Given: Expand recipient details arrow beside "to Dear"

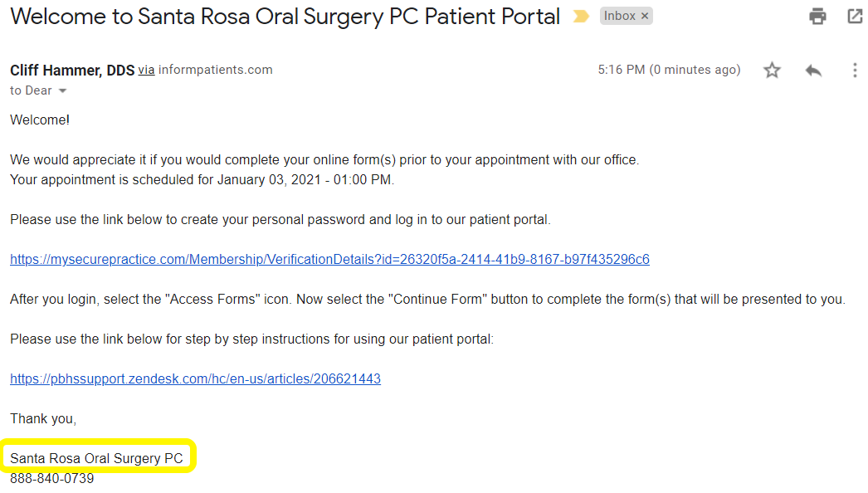Looking at the screenshot, I should [62, 90].
